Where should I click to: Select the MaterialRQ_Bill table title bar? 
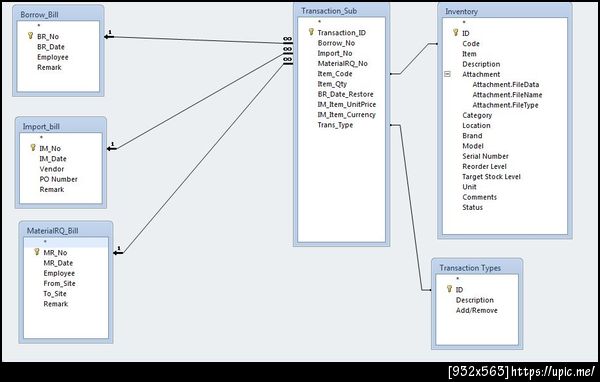click(66, 230)
